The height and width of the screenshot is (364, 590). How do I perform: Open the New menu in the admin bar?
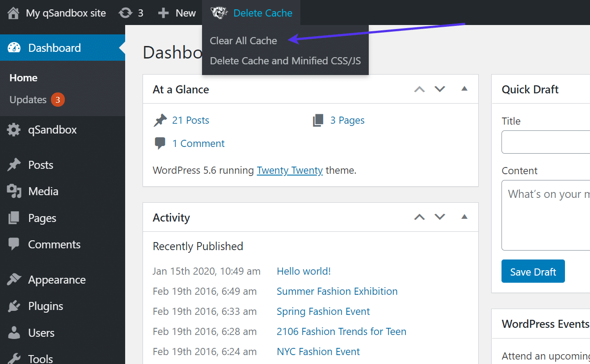(177, 13)
